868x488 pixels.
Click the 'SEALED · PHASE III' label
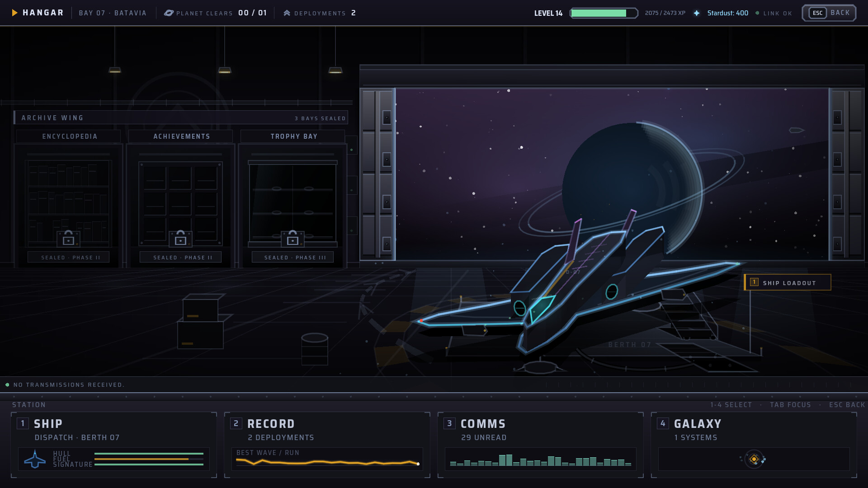pos(295,258)
